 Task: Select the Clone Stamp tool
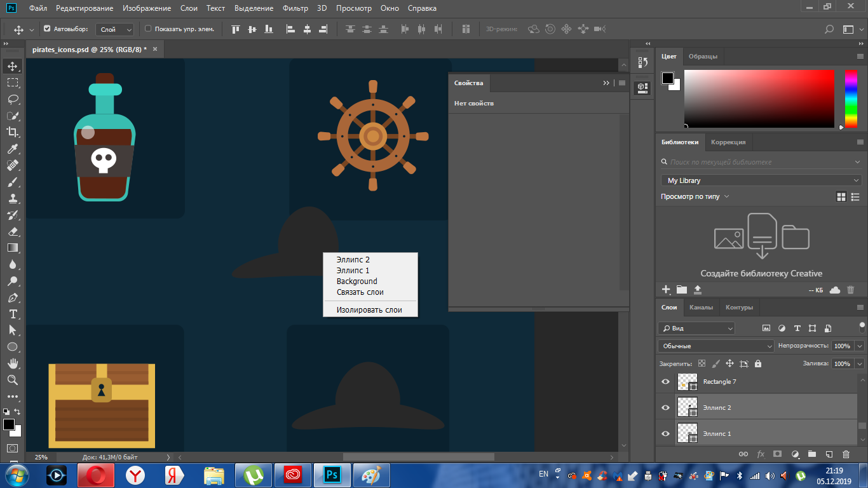tap(13, 198)
